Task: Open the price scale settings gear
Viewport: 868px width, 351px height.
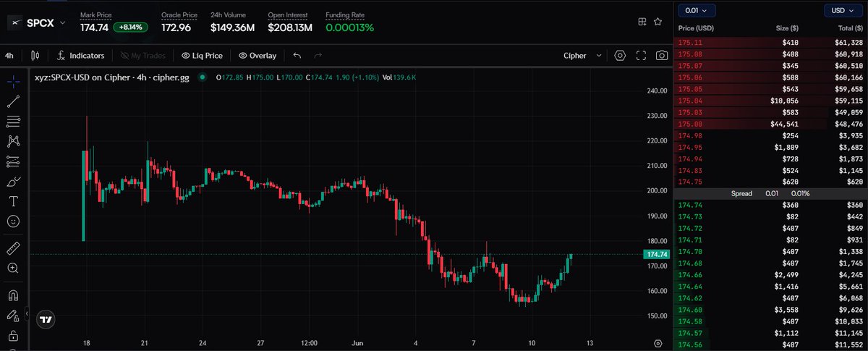Action: (658, 343)
